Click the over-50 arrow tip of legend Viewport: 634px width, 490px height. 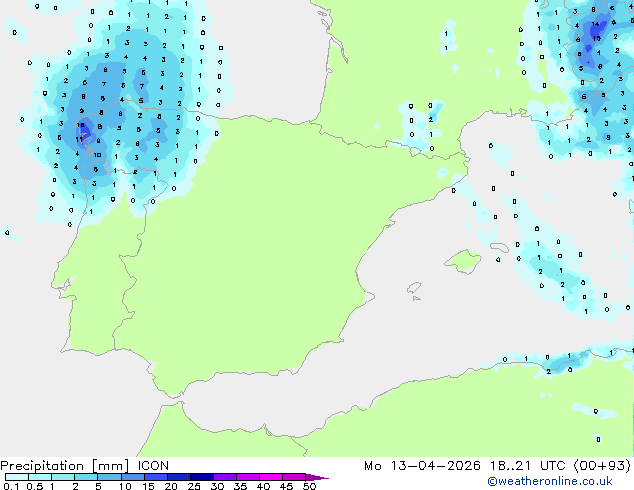coord(317,477)
